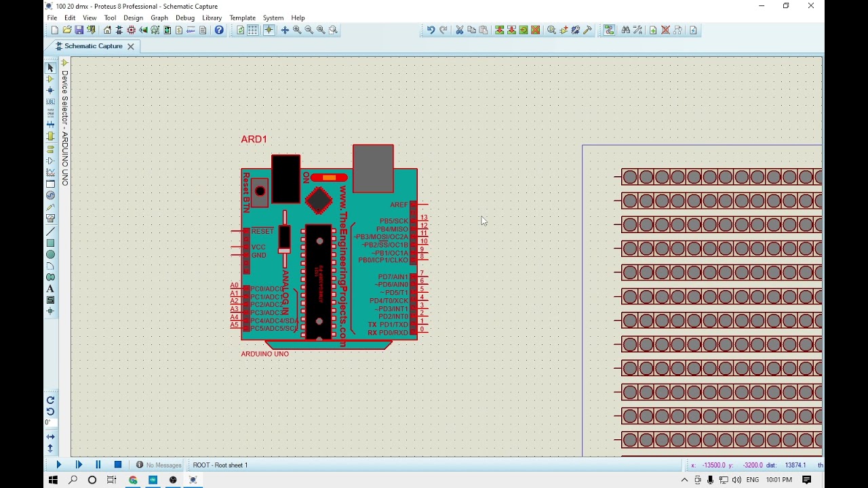Select the 2D line drawing tool
The height and width of the screenshot is (488, 868).
pyautogui.click(x=50, y=232)
